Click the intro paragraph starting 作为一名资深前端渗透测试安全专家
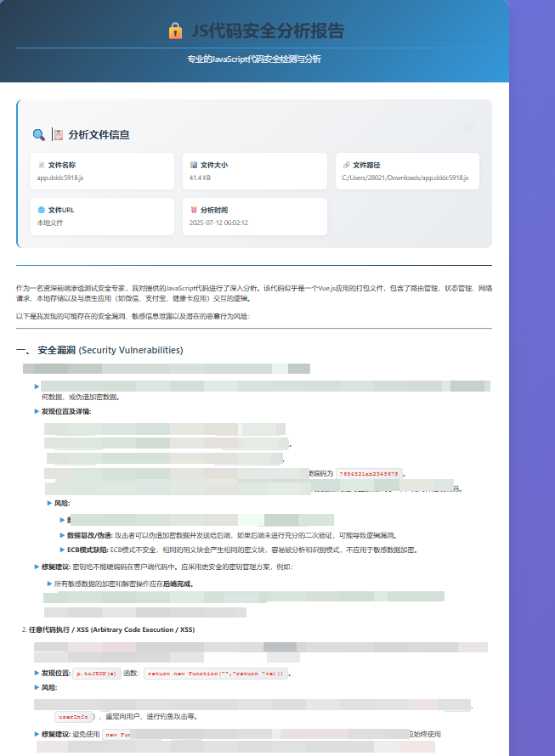The width and height of the screenshot is (555, 756). (x=254, y=293)
